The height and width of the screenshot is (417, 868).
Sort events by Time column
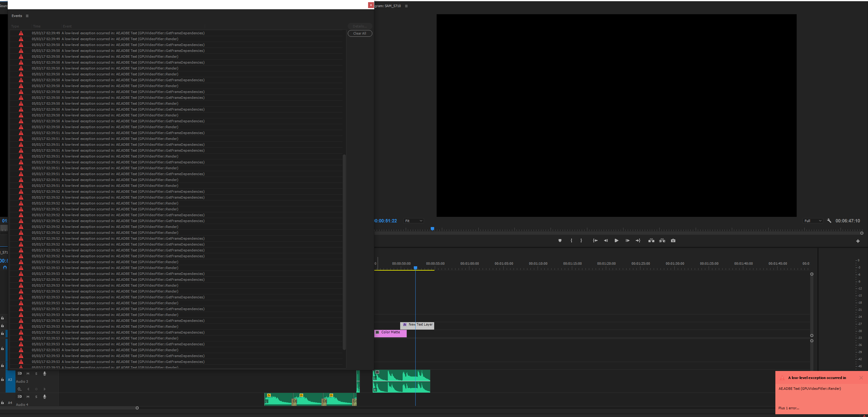(37, 26)
